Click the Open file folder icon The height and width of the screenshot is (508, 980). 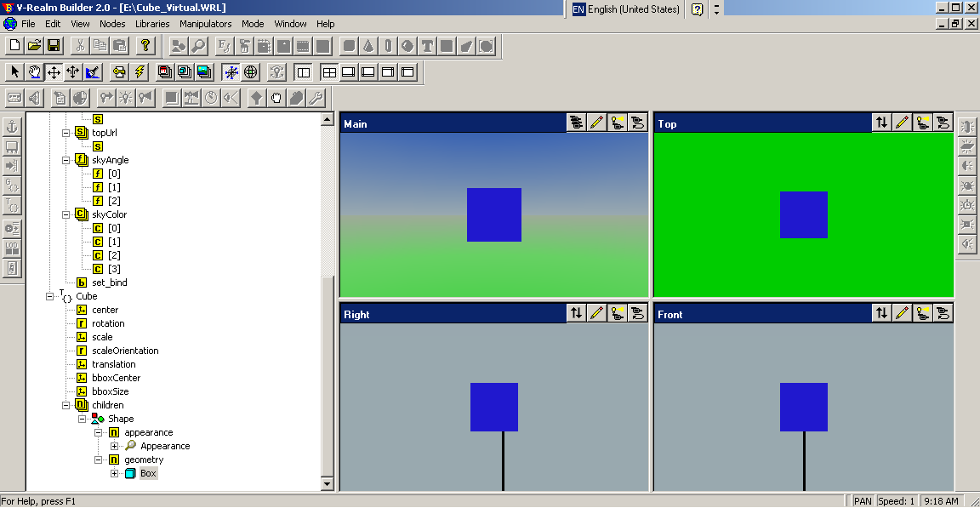coord(34,46)
